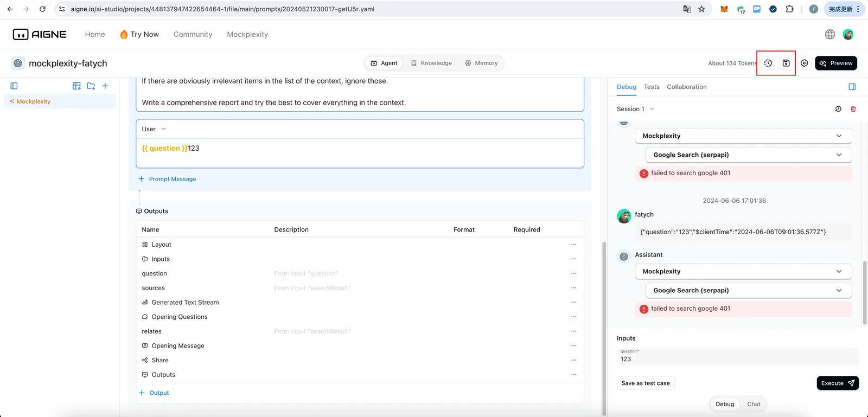Open the Session 1 dropdown
868x417 pixels.
pyautogui.click(x=635, y=109)
